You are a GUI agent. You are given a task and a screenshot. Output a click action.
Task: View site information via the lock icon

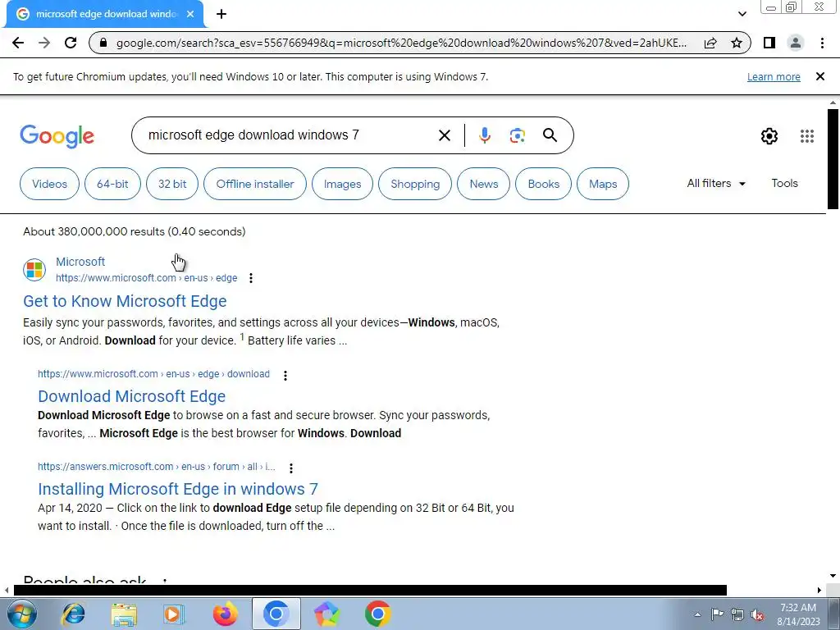pos(103,43)
